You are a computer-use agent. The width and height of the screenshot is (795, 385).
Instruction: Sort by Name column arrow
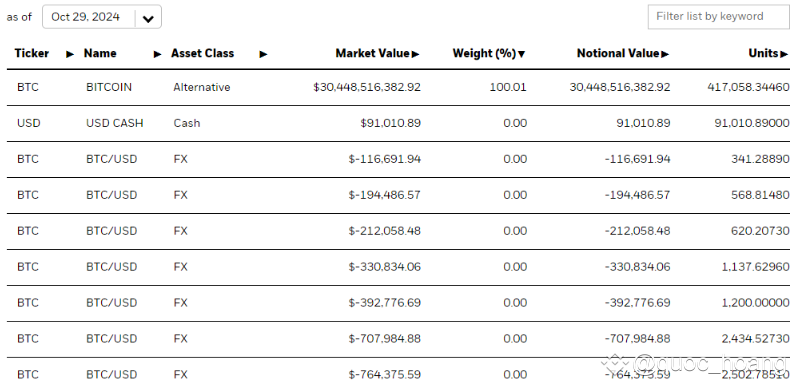(157, 54)
